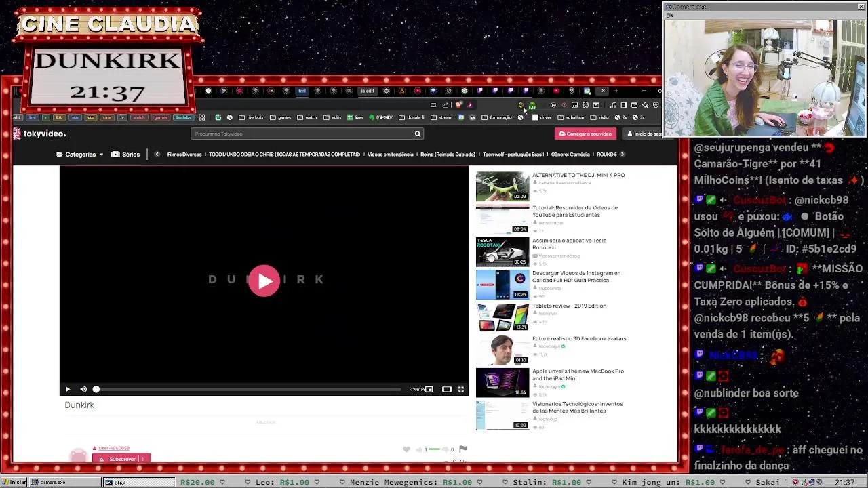Screen dimensions: 868x488
Task: Move the category carousel right with its arrow
Action: pyautogui.click(x=623, y=155)
